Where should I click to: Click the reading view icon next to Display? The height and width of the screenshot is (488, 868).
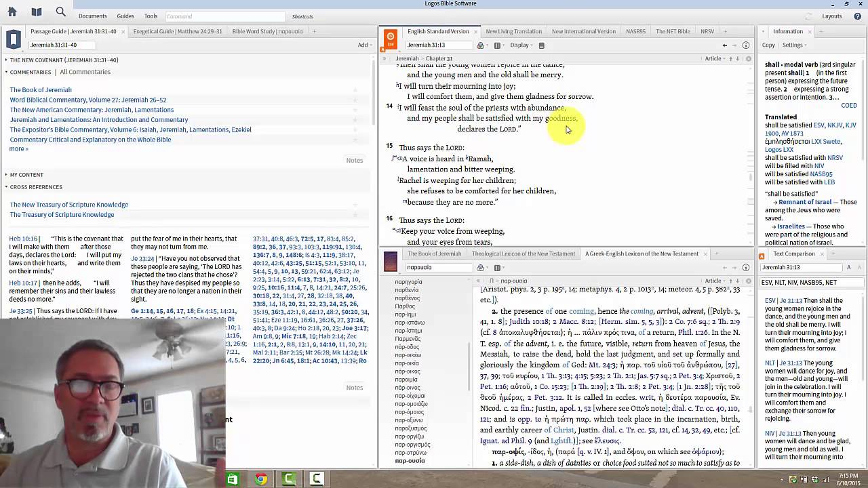click(x=541, y=45)
